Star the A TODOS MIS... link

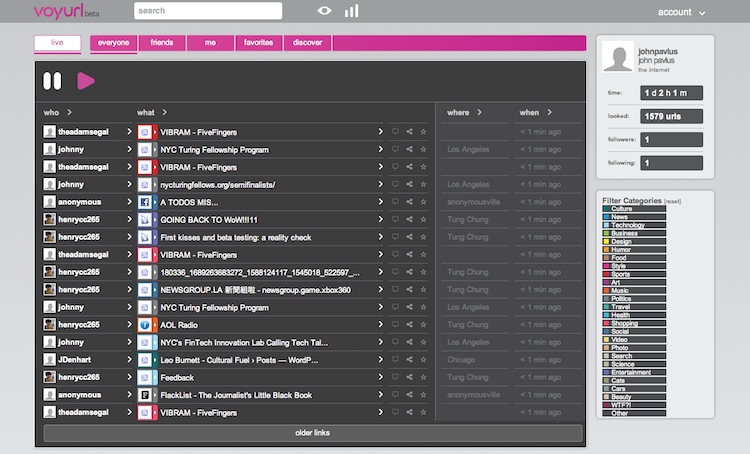pyautogui.click(x=423, y=202)
